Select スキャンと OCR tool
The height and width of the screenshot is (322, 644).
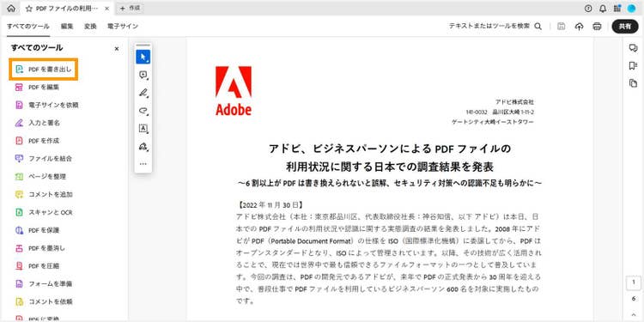(x=43, y=212)
